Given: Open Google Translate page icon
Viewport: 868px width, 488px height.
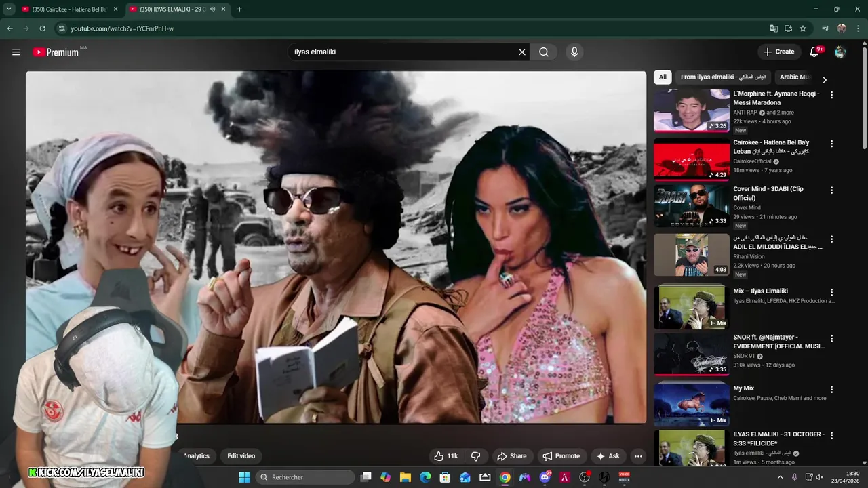Looking at the screenshot, I should 774,28.
